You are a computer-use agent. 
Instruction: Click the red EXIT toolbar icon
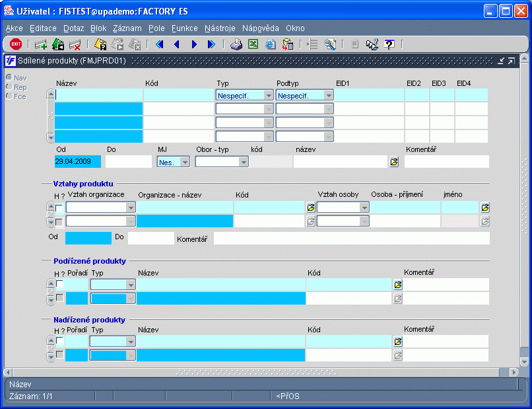16,44
